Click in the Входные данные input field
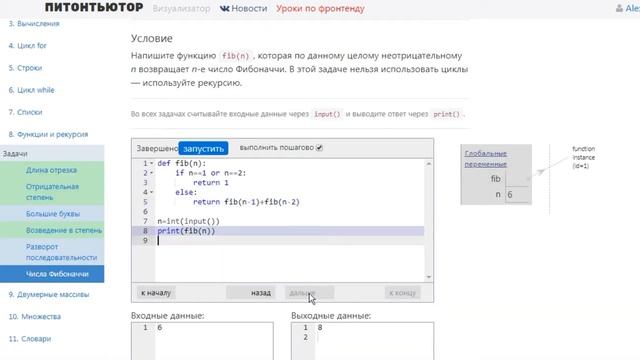This screenshot has height=360, width=640. pos(202,341)
